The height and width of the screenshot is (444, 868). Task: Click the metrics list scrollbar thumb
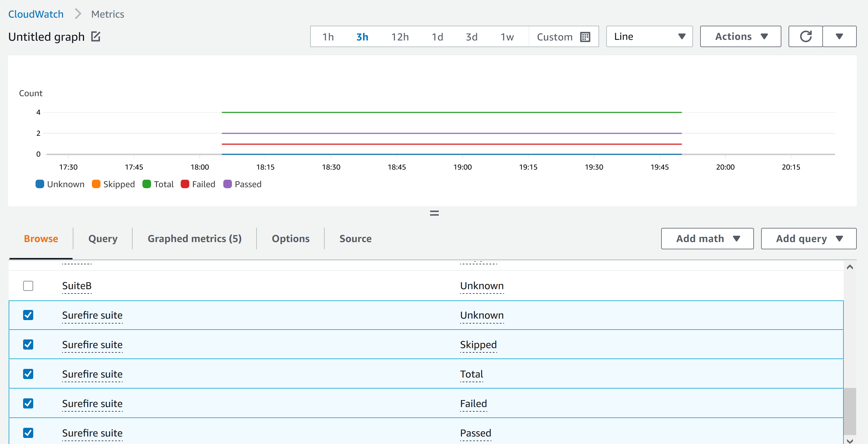tap(850, 411)
